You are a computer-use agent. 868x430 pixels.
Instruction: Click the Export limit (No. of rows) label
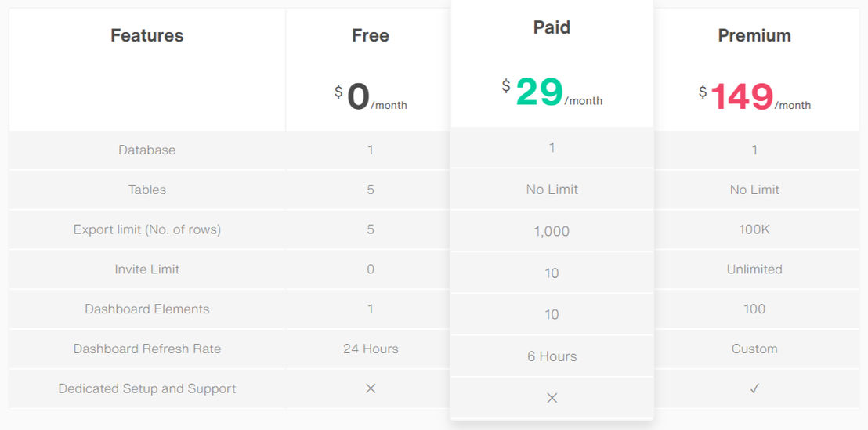146,229
